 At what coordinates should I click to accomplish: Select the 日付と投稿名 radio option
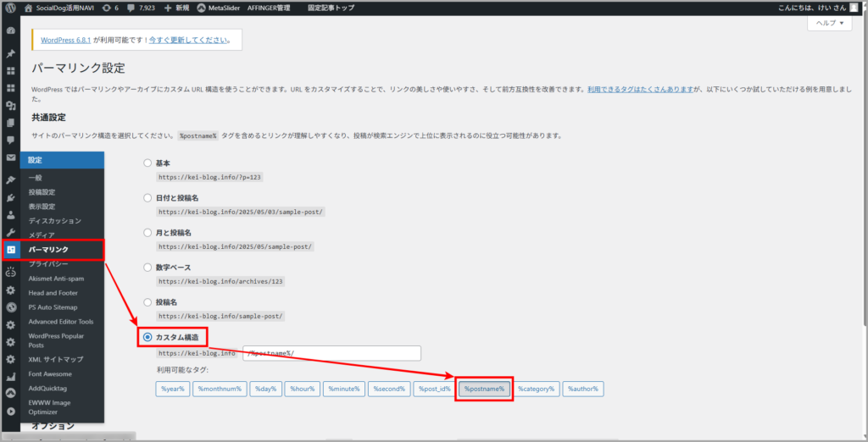coord(147,197)
